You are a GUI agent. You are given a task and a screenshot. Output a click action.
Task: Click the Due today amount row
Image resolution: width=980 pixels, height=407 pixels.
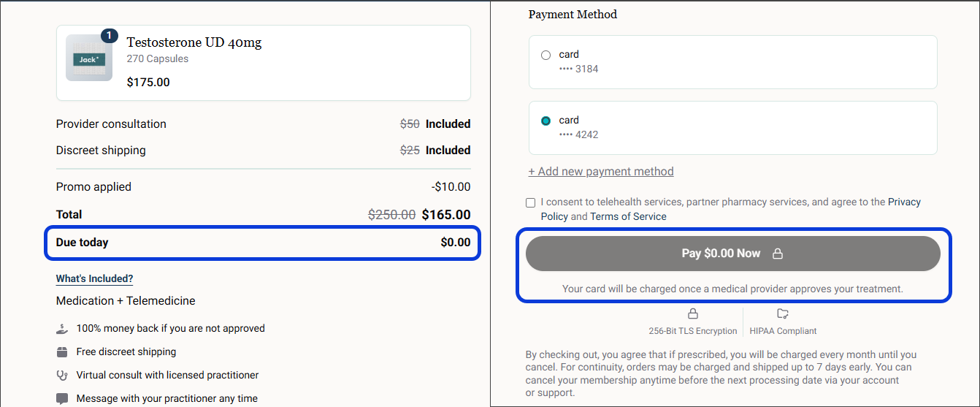[x=263, y=243]
